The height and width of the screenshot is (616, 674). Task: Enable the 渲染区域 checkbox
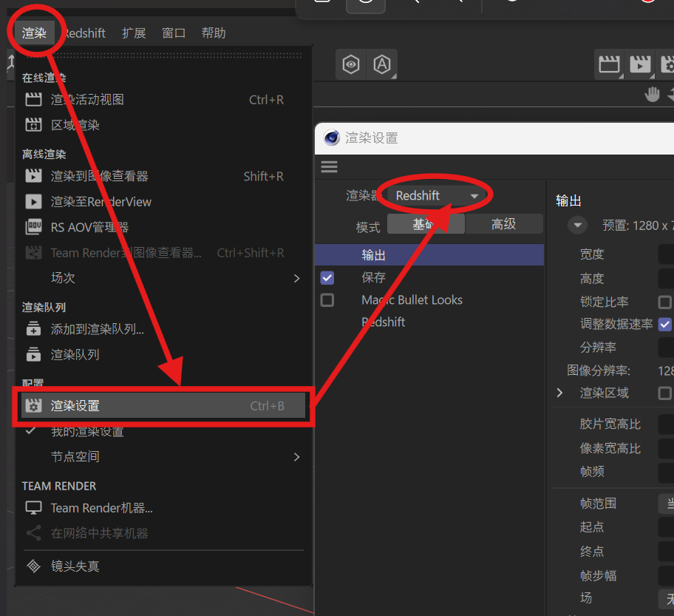coord(664,393)
